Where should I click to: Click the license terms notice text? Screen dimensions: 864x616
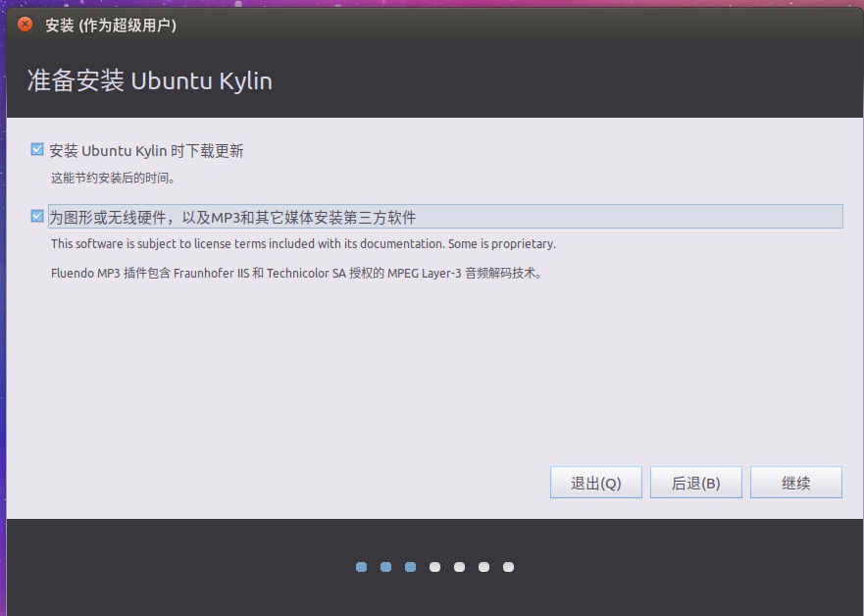(x=303, y=243)
